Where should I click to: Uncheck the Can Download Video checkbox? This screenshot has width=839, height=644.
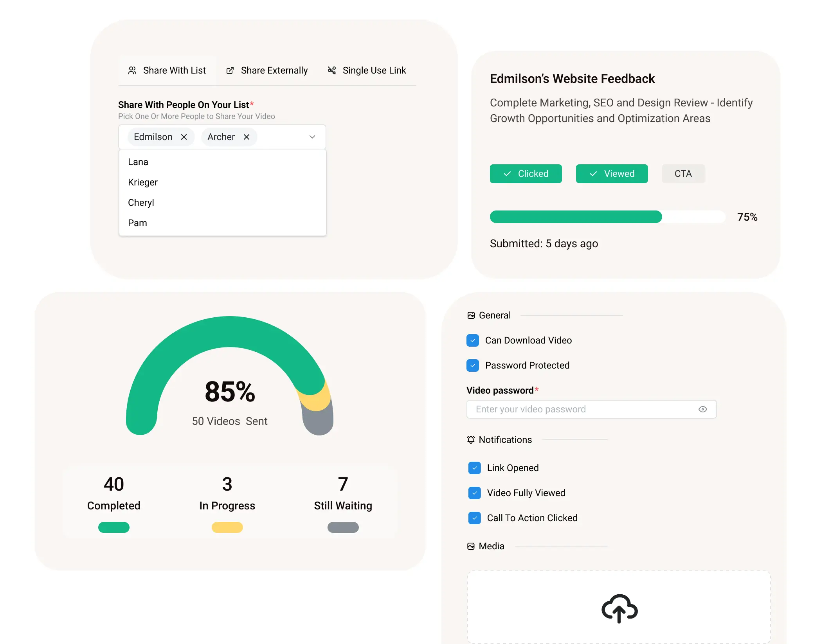click(473, 340)
